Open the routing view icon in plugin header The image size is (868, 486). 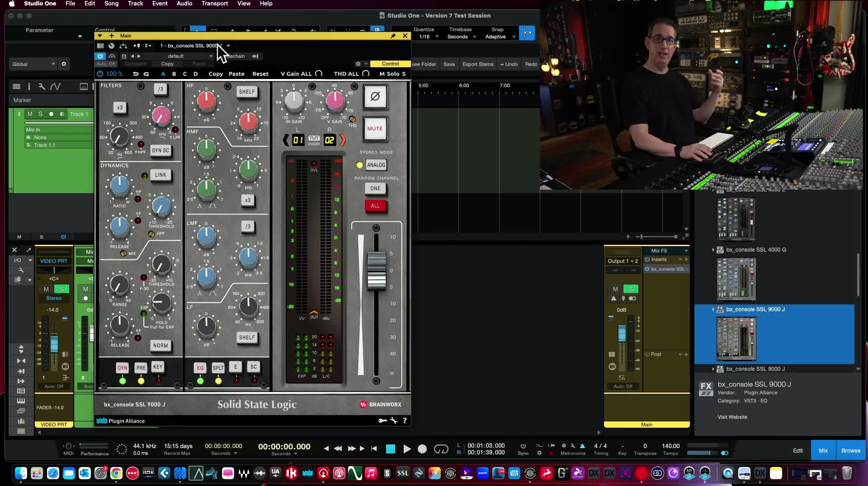click(x=123, y=46)
